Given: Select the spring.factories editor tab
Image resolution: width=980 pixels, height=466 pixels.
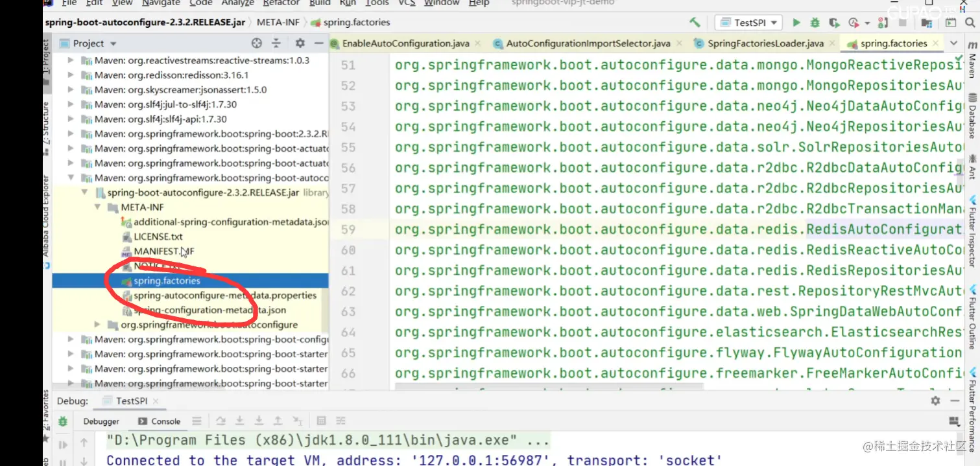Looking at the screenshot, I should click(x=894, y=43).
